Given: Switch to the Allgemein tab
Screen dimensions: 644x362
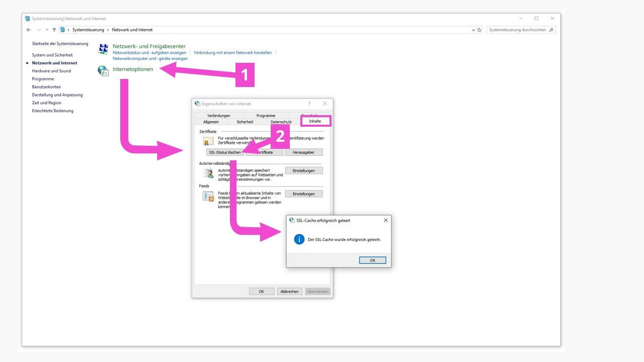Looking at the screenshot, I should click(x=211, y=122).
